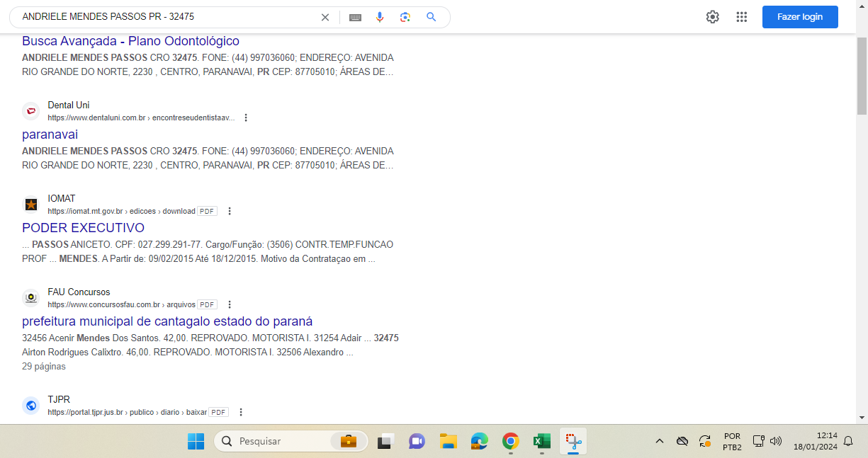Start voice search with the microphone icon

tap(380, 17)
